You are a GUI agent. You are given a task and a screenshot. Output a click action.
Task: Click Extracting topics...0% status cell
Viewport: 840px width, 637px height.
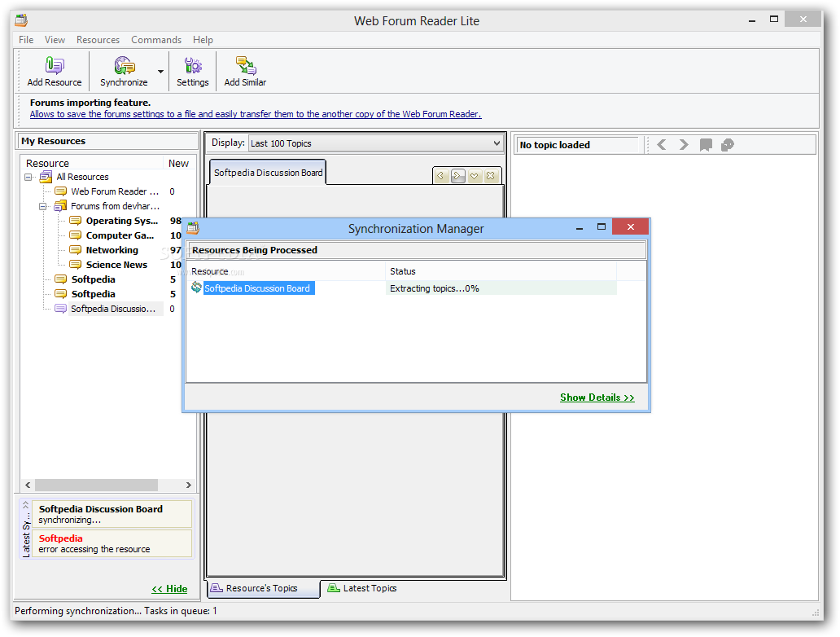[x=501, y=288]
